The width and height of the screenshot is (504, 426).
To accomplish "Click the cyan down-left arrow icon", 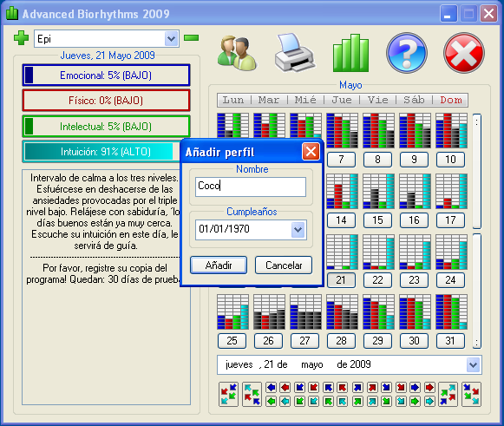I will pos(314,401).
